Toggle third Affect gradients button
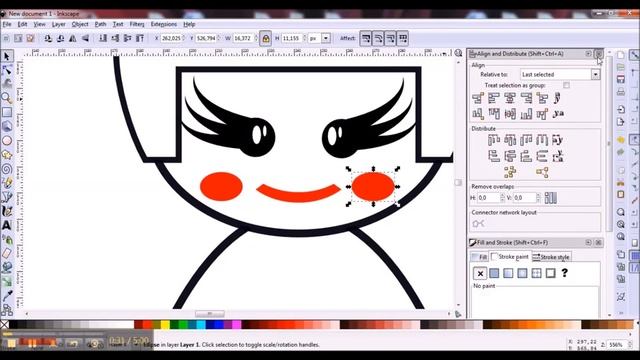This screenshot has height=360, width=640. tap(390, 38)
